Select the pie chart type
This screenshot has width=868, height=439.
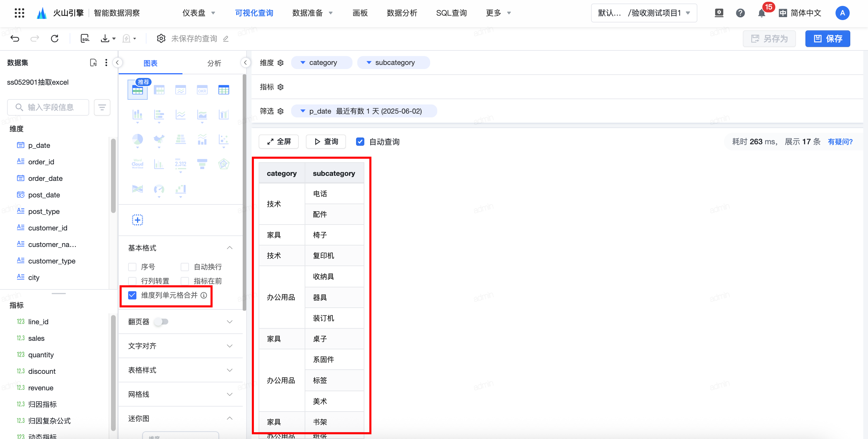coord(138,140)
